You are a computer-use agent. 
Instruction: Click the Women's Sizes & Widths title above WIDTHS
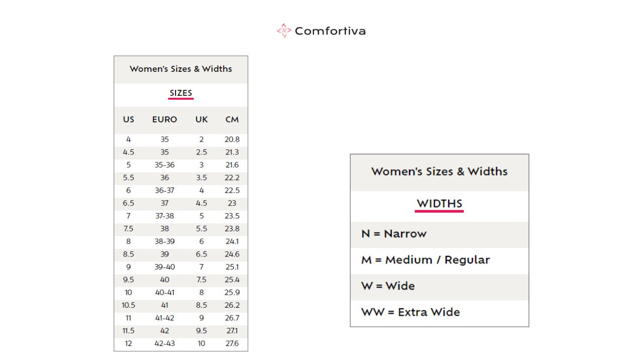pyautogui.click(x=439, y=171)
